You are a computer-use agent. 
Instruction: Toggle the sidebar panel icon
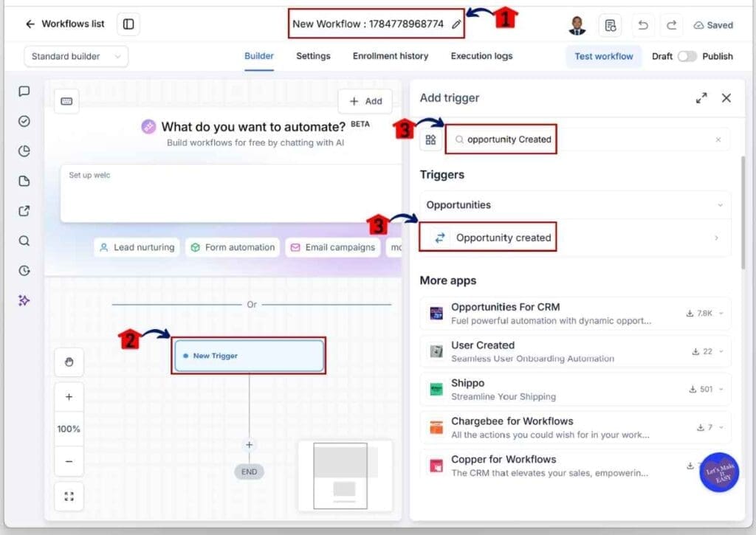pos(128,24)
